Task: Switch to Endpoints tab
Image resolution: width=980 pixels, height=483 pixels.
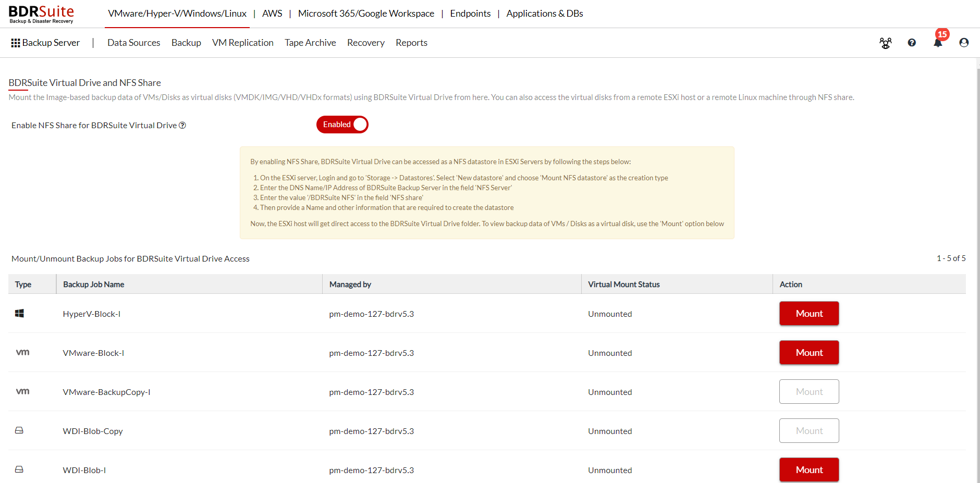Action: tap(470, 14)
